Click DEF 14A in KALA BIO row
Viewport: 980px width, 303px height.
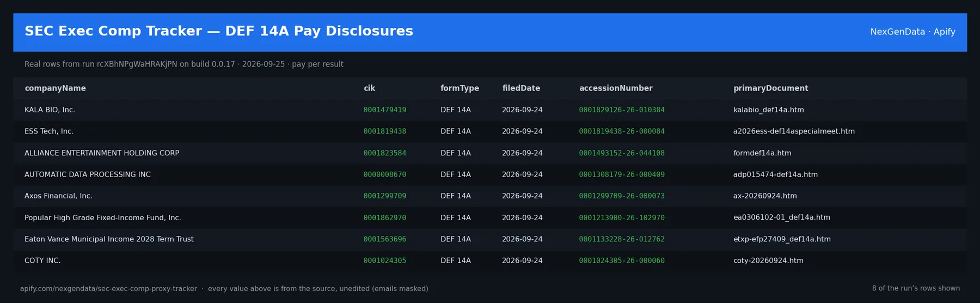(x=456, y=110)
